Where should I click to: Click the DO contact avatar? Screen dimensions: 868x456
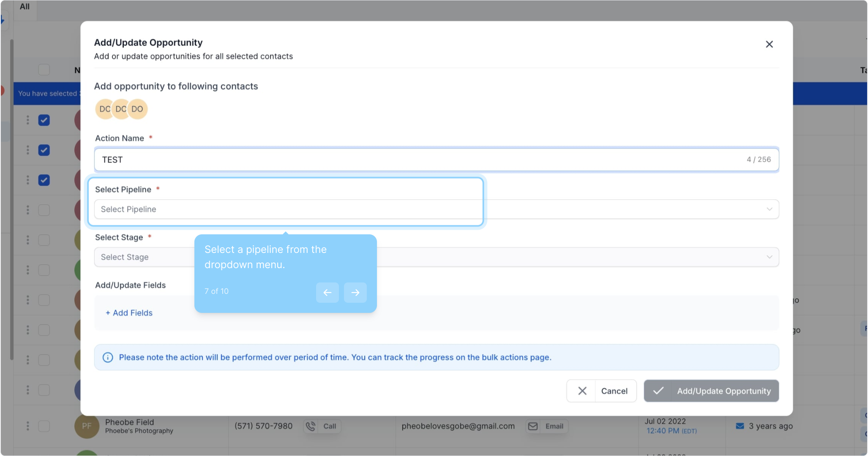point(137,109)
